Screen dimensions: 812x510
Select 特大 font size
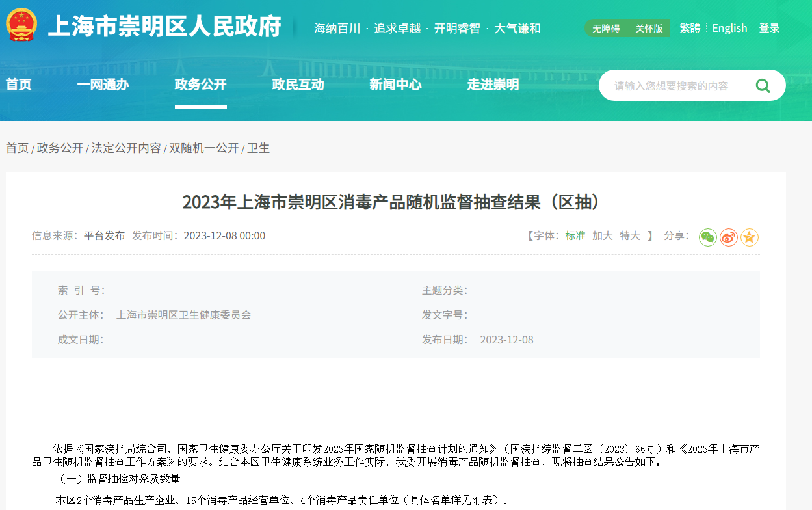[x=629, y=235]
